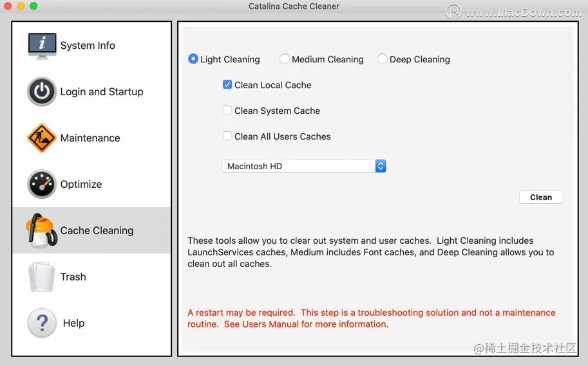Screen dimensions: 588x366
Task: Choose the Medium Cleaning radio button
Action: coord(284,59)
